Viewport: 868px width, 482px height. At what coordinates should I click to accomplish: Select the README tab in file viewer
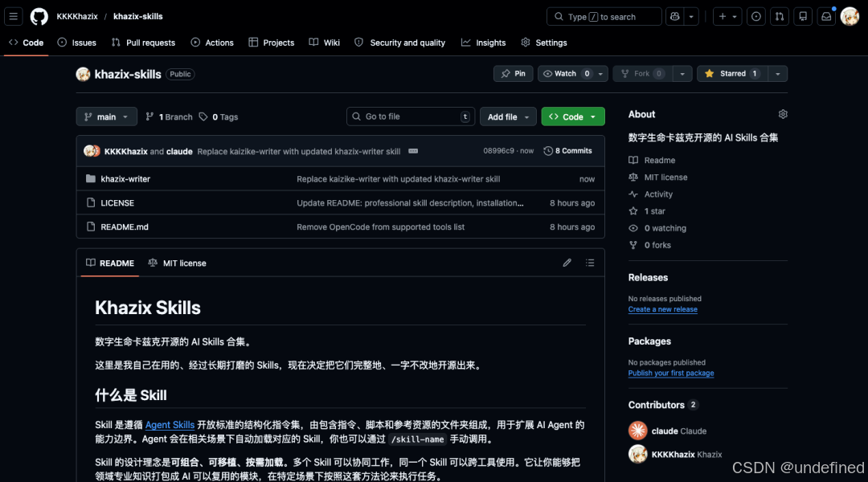(109, 263)
